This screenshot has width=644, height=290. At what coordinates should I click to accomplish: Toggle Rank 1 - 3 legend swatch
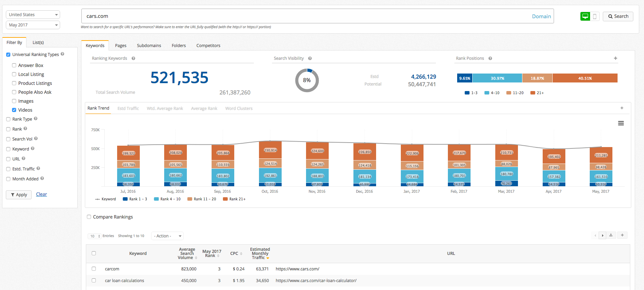(125, 199)
